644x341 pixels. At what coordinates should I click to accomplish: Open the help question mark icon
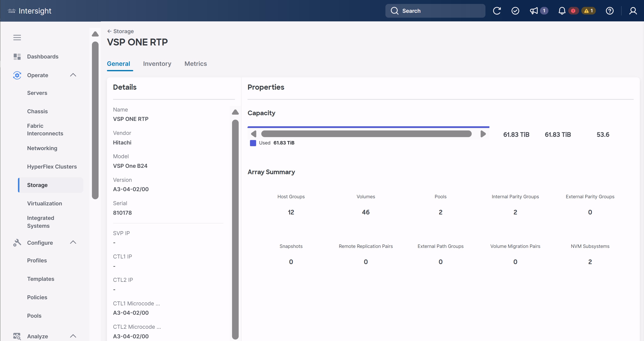[610, 11]
